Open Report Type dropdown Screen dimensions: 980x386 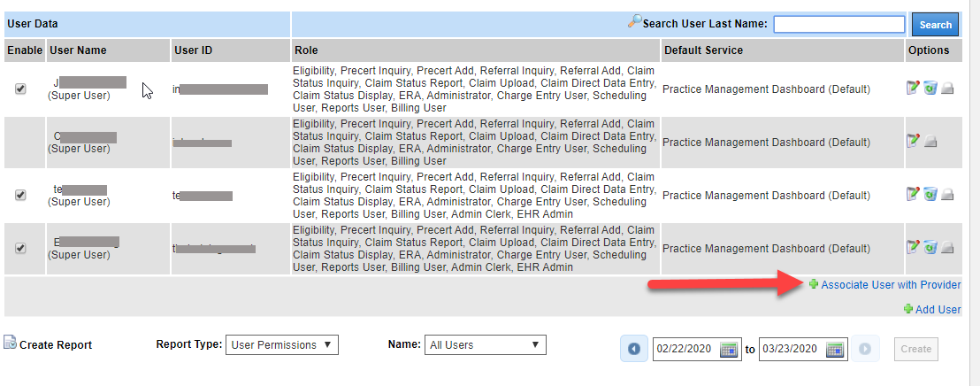(x=282, y=344)
